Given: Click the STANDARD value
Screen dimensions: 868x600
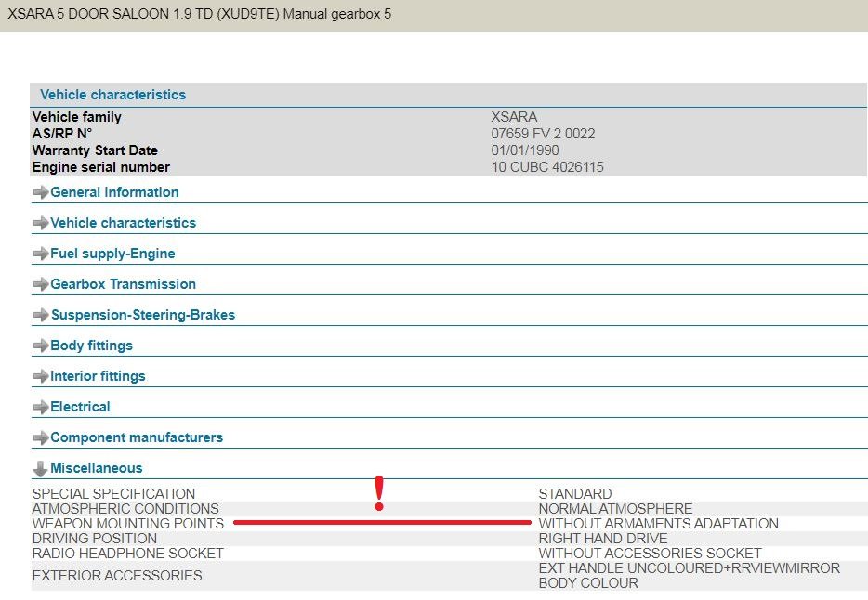Looking at the screenshot, I should point(575,494).
